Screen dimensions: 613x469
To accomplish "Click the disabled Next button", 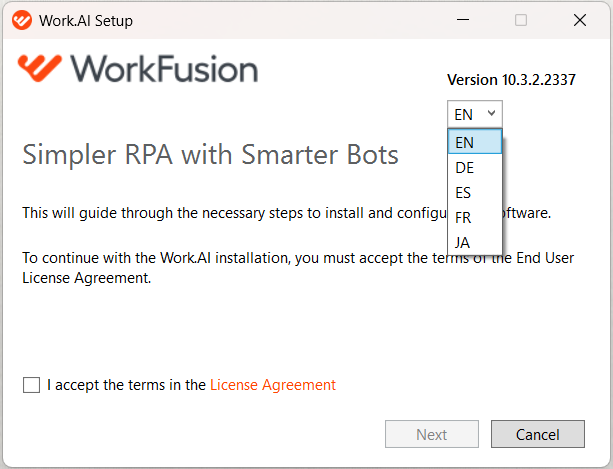I will pos(432,434).
